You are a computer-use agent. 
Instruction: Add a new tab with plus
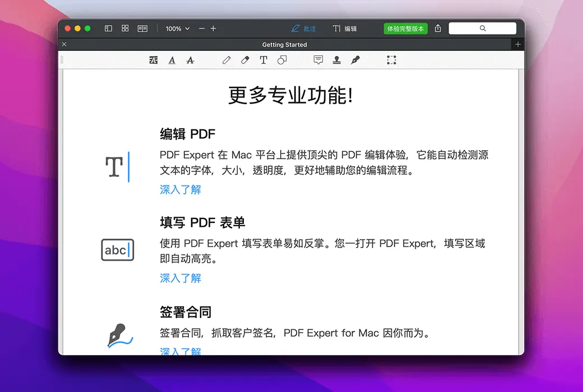517,44
